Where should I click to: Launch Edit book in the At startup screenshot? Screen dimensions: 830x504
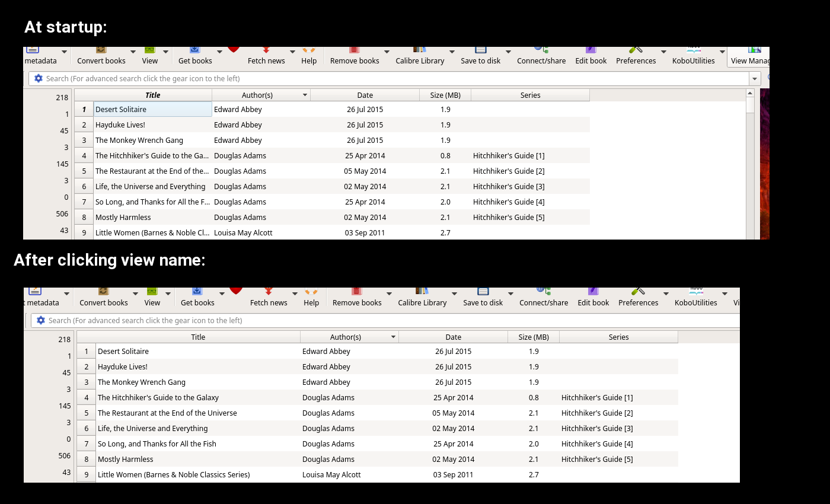(x=591, y=56)
